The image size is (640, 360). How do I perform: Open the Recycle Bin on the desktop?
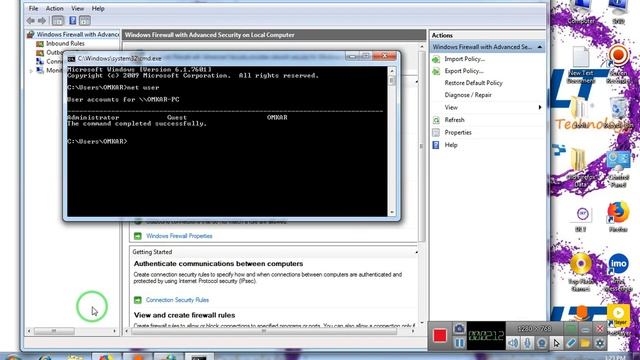pos(618,113)
